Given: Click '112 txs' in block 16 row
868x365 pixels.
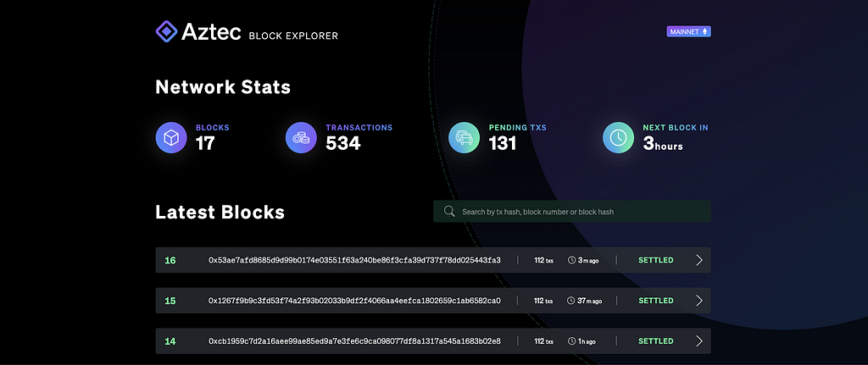Looking at the screenshot, I should pyautogui.click(x=543, y=260).
